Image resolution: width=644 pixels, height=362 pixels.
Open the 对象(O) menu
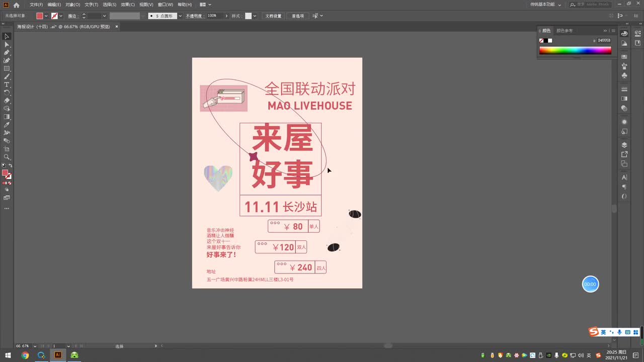pyautogui.click(x=72, y=5)
